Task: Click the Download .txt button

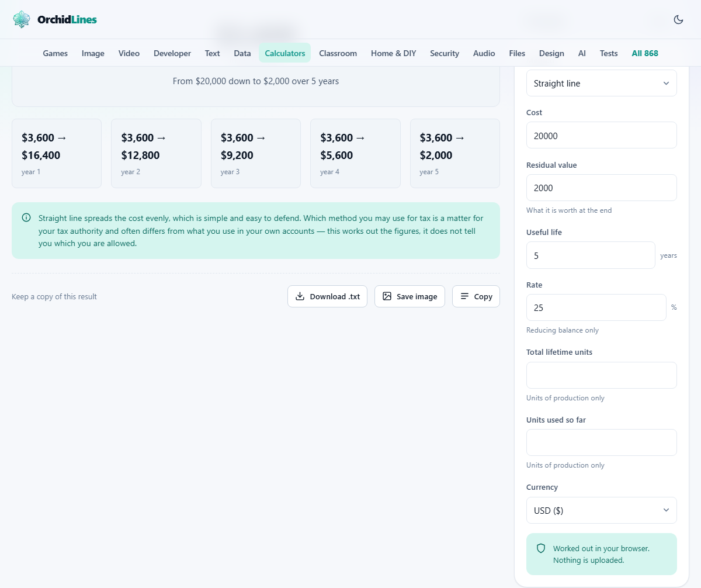Action: click(327, 296)
